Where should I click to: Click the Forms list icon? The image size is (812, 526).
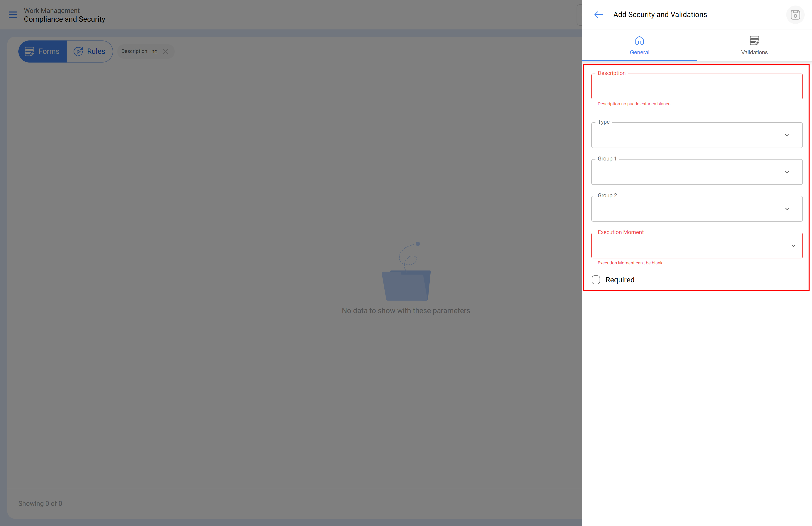pyautogui.click(x=29, y=51)
